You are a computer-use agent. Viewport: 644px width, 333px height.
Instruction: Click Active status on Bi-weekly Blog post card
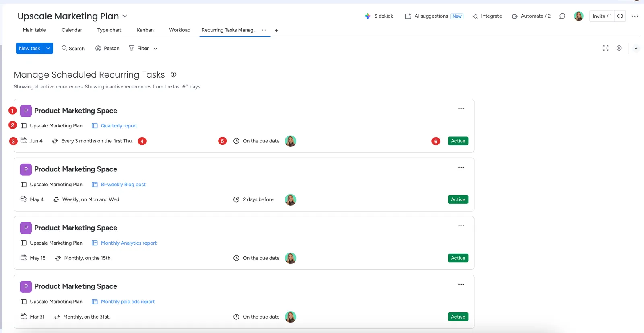pos(458,200)
